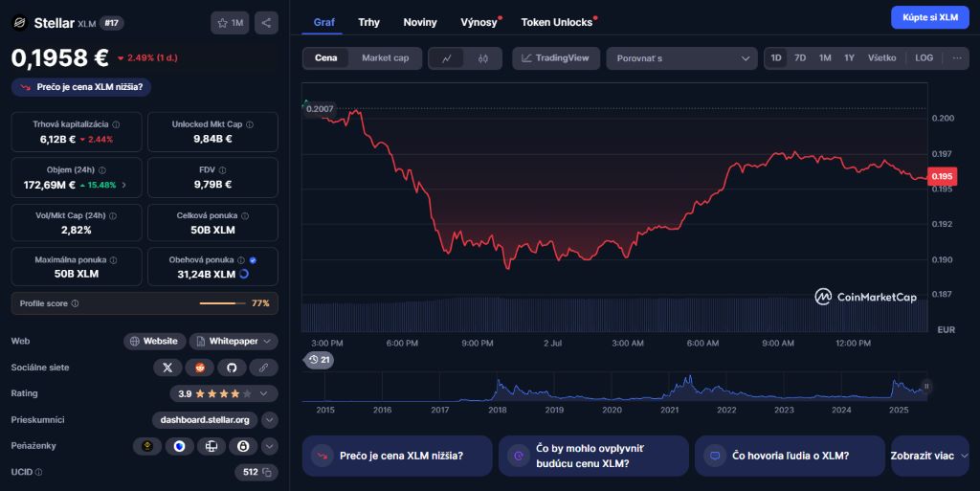Image resolution: width=980 pixels, height=491 pixels.
Task: Expand Objem (24h) details arrow
Action: (123, 185)
